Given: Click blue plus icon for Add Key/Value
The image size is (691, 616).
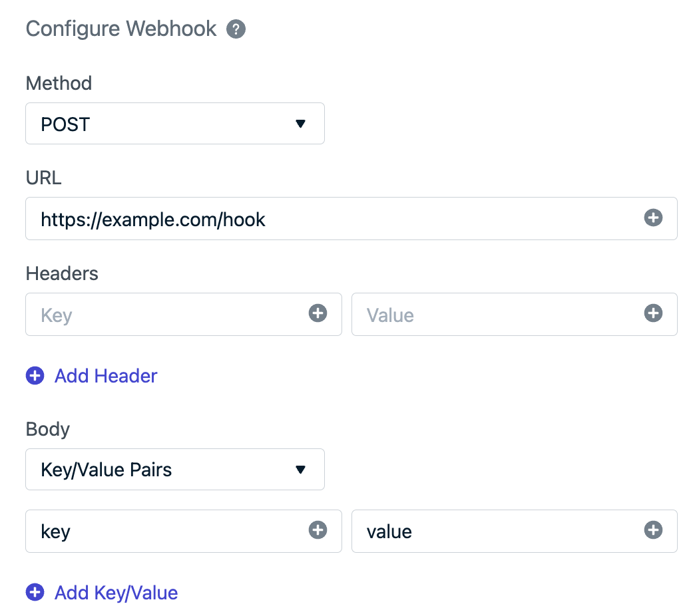Looking at the screenshot, I should pos(35,592).
